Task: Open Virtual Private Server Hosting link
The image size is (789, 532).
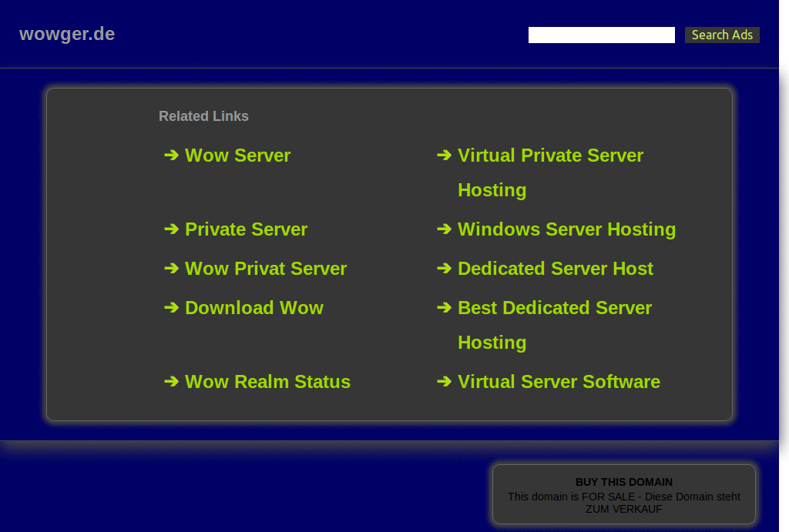Action: pos(550,172)
